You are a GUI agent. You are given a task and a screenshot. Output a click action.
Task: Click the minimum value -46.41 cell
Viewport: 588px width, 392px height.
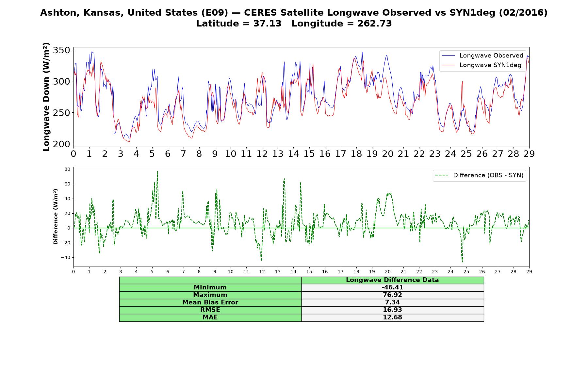[x=392, y=287]
